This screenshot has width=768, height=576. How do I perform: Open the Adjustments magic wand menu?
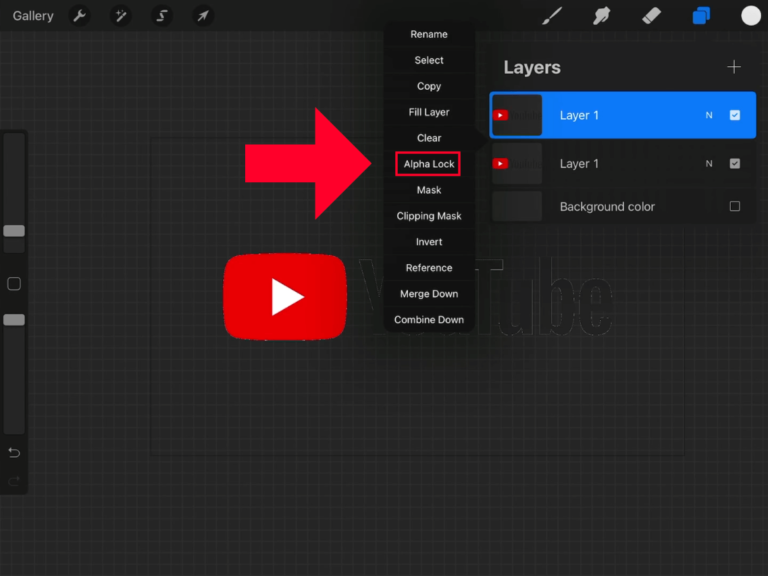pos(120,16)
